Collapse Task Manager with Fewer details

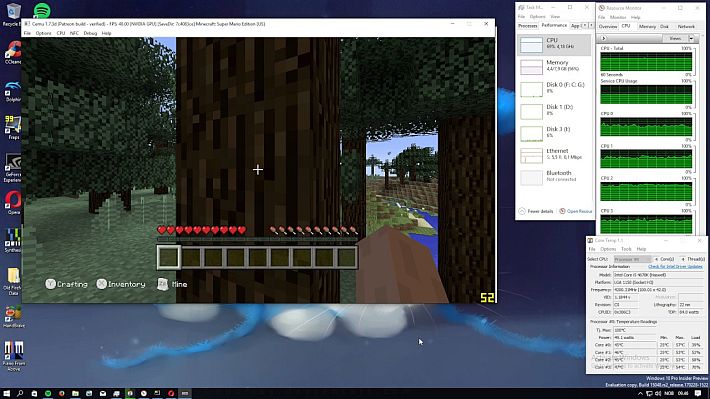(536, 211)
